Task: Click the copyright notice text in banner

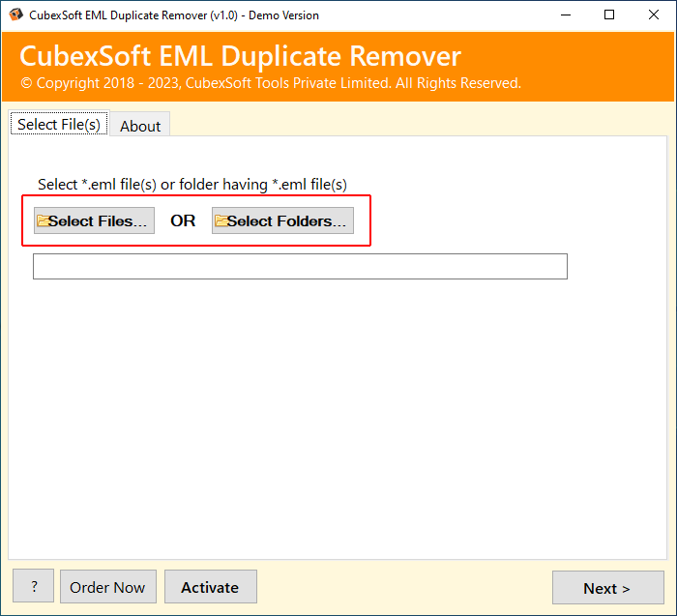Action: pos(271,83)
